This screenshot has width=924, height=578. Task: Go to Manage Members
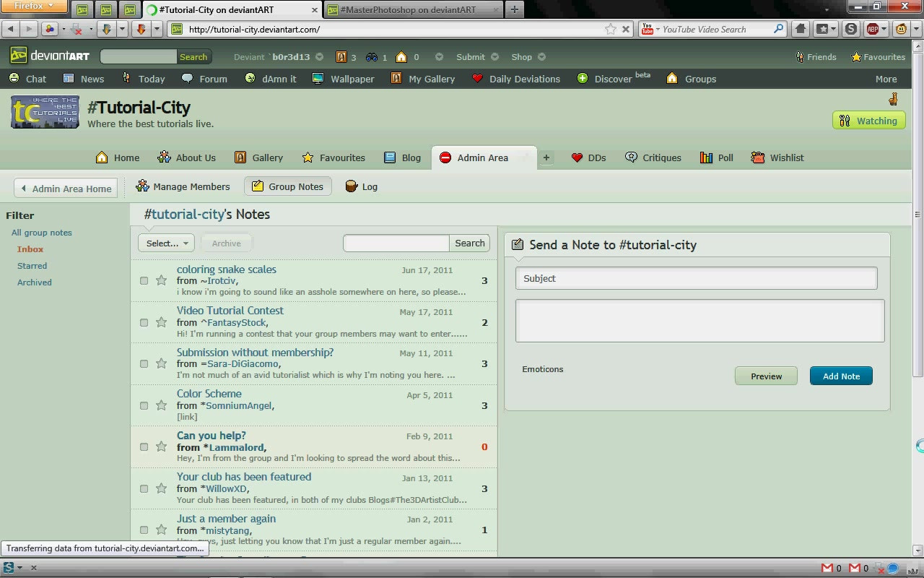click(183, 186)
